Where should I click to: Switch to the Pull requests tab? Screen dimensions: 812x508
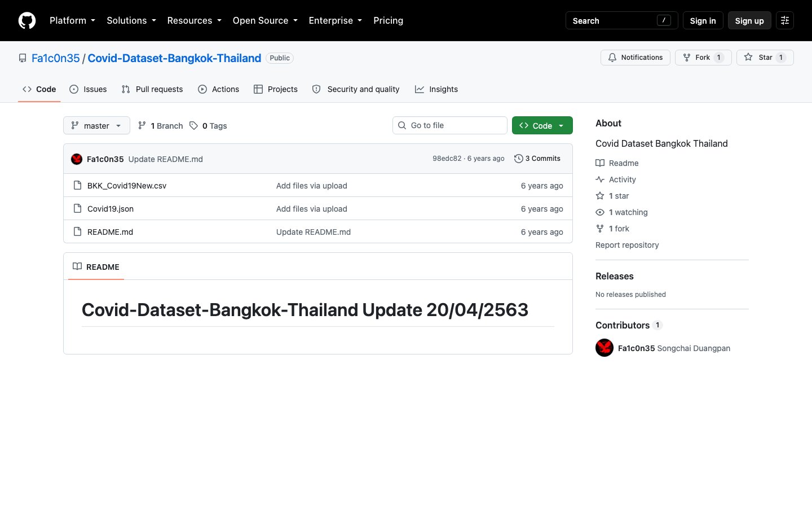coord(152,89)
